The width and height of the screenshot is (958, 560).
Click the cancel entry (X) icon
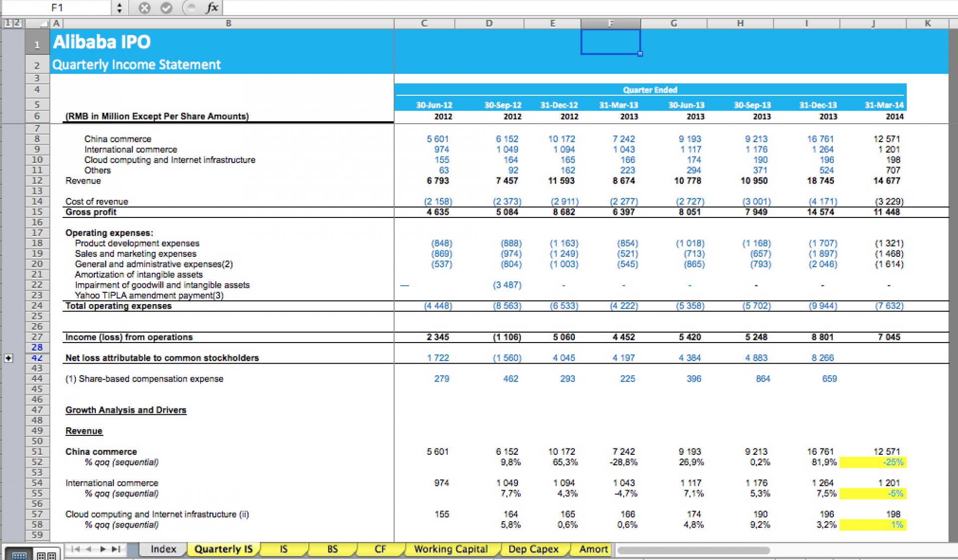144,7
